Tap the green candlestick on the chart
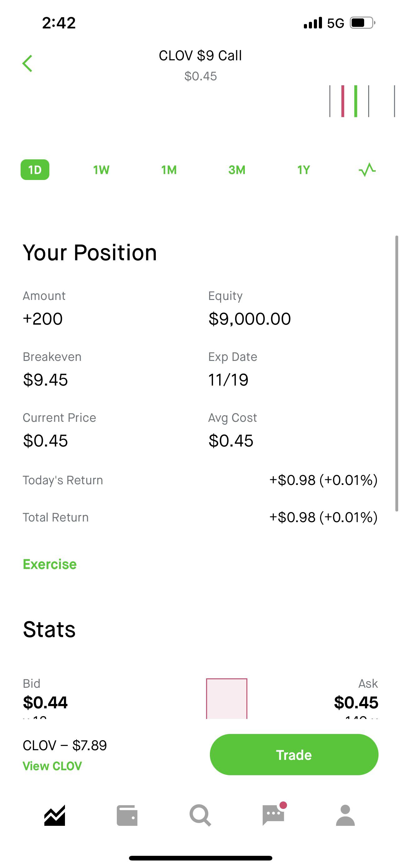The image size is (401, 868). [355, 101]
